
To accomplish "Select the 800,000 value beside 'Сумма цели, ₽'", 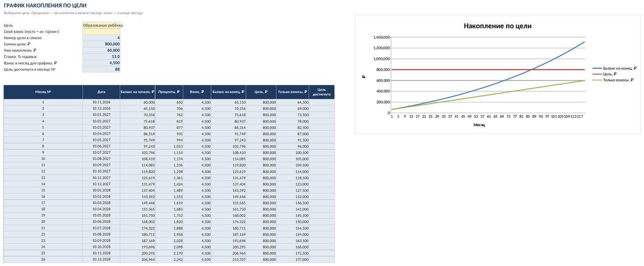I will 102,44.
